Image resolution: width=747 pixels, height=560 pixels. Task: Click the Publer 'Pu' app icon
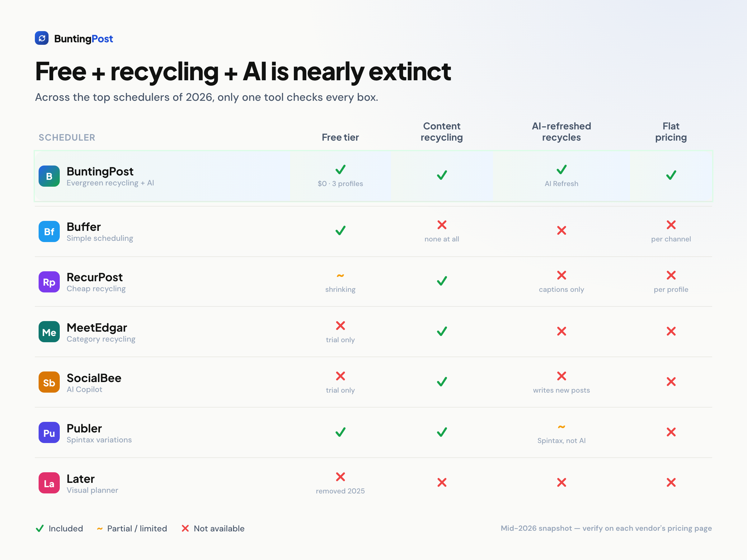(x=49, y=433)
